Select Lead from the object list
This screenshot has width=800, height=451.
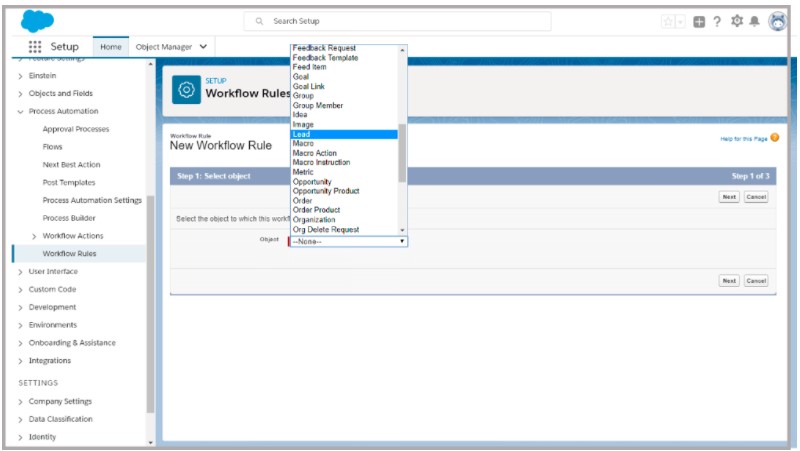click(x=344, y=134)
